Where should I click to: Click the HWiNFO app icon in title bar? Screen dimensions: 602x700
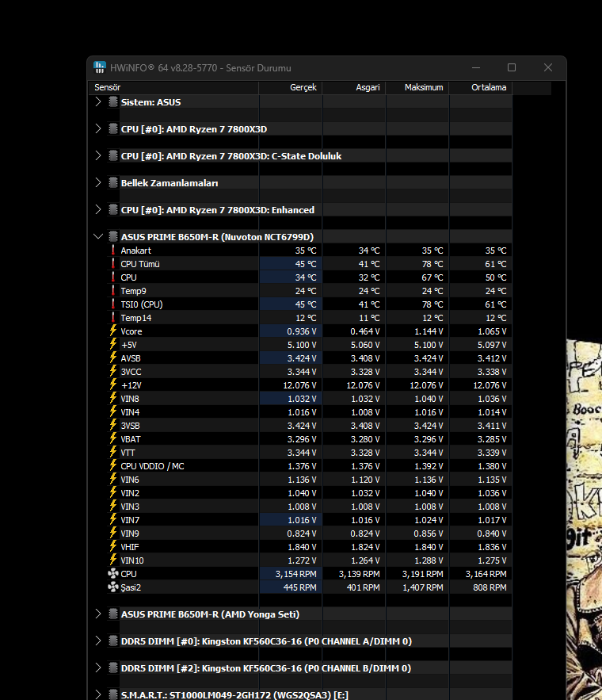tap(100, 67)
